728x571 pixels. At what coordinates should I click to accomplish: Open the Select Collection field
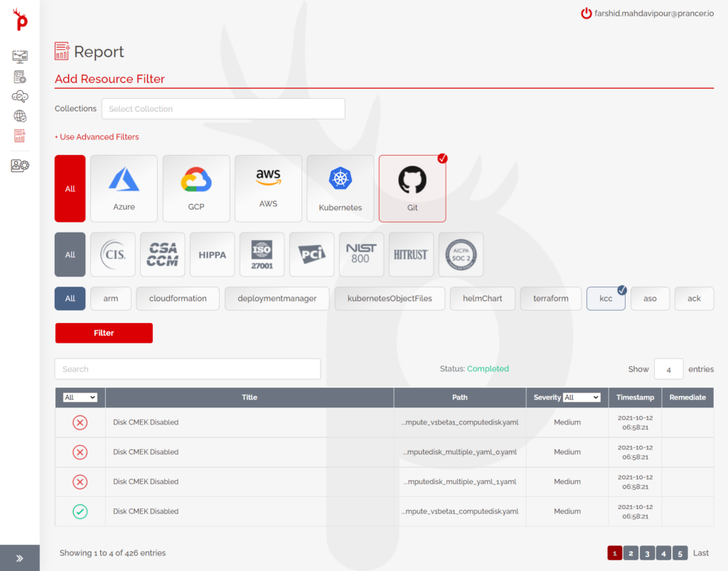[223, 108]
